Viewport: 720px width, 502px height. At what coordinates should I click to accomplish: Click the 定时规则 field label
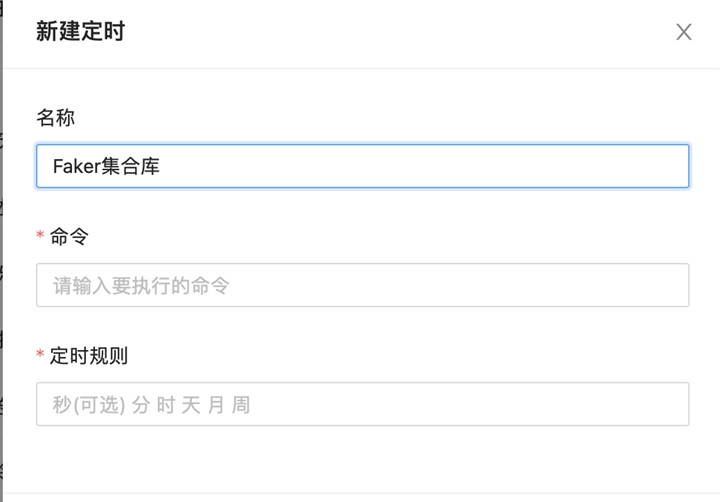click(89, 355)
